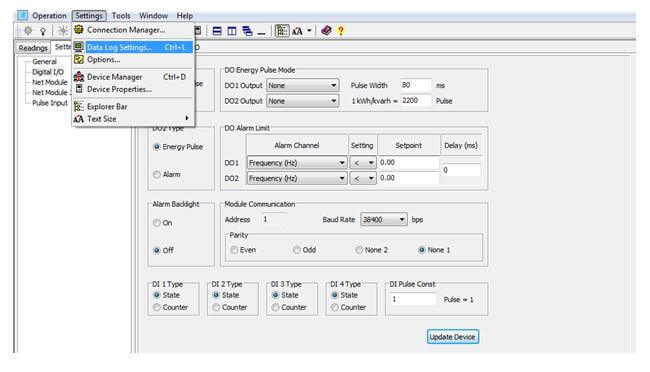Click the Device Properties icon in the menu
The height and width of the screenshot is (372, 650).
tap(79, 88)
